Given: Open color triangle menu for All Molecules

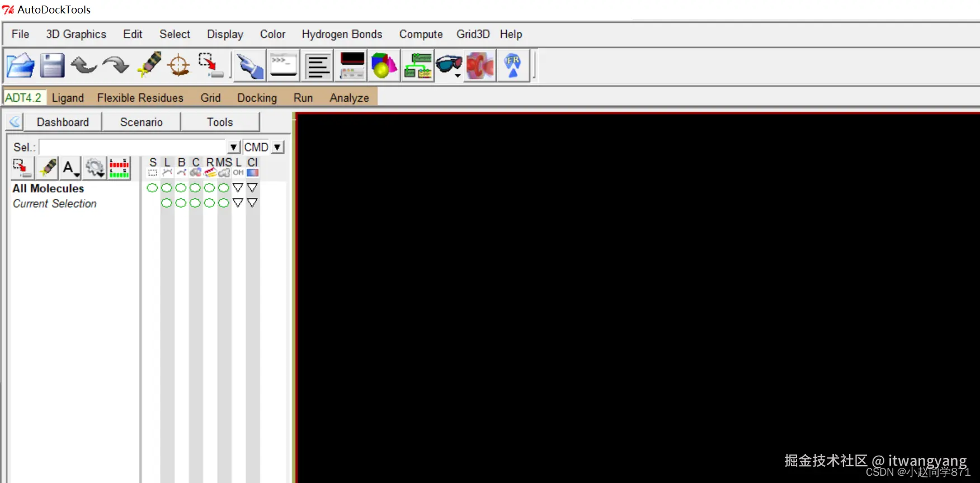Looking at the screenshot, I should [252, 187].
